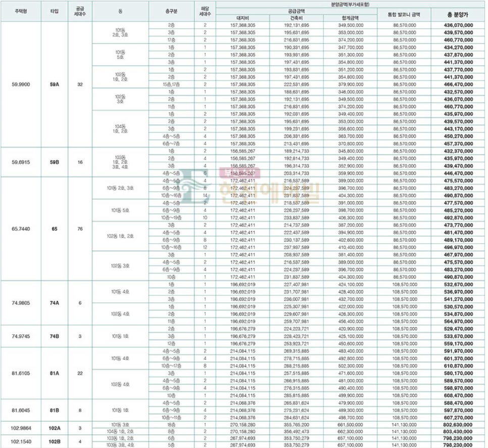
Task: Click housing area value 74.9745
Action: [x=21, y=336]
